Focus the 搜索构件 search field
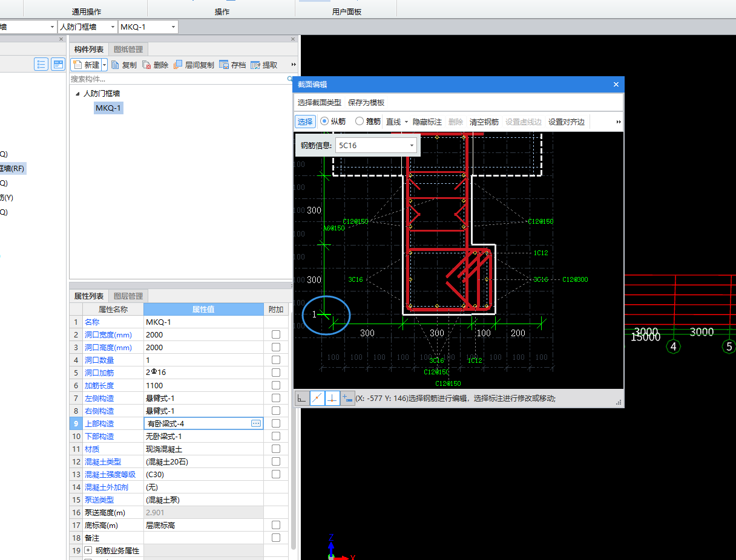The width and height of the screenshot is (736, 560). point(178,79)
